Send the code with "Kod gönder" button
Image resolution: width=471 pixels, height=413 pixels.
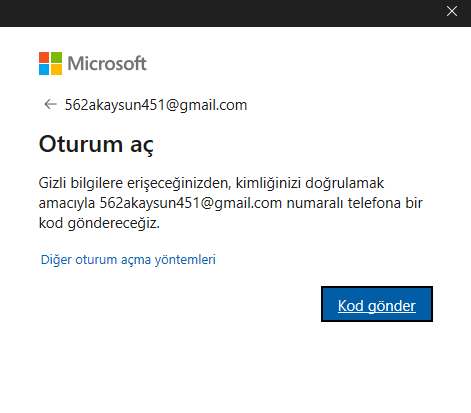(377, 304)
